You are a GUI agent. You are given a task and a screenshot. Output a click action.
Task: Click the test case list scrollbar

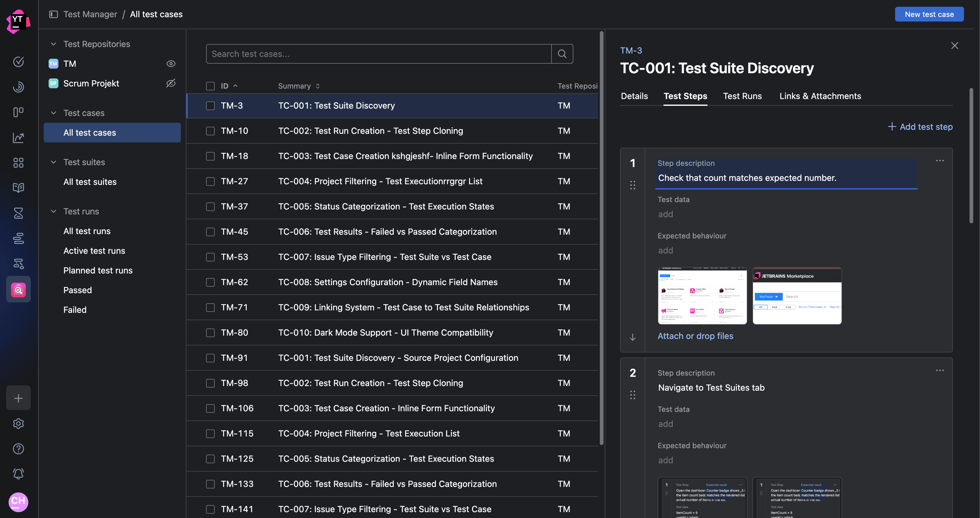tap(601, 238)
